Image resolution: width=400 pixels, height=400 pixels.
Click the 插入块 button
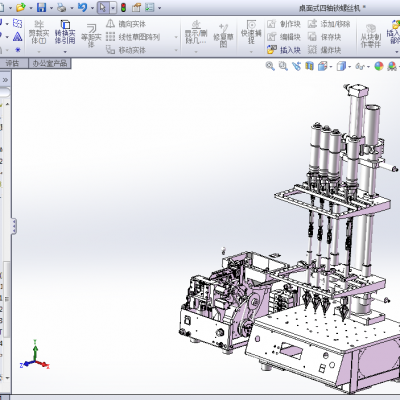284,50
